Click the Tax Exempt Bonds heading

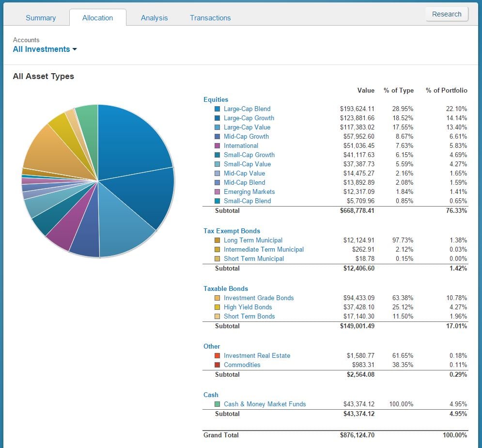[x=232, y=231]
